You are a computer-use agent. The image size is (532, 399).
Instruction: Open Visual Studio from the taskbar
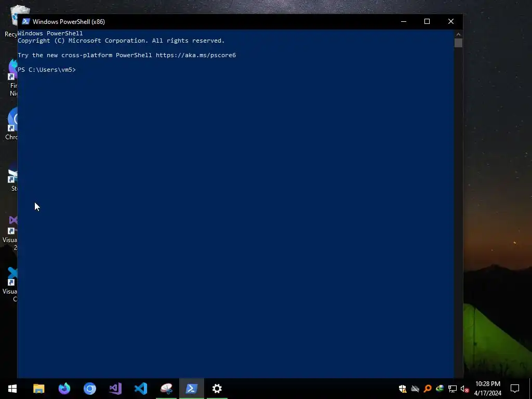(115, 389)
